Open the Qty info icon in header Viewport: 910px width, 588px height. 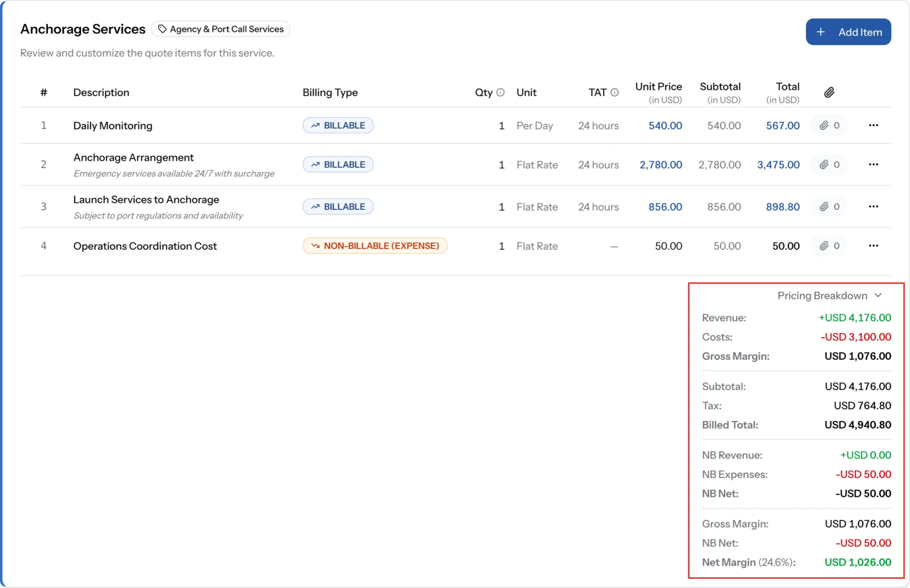(x=500, y=92)
